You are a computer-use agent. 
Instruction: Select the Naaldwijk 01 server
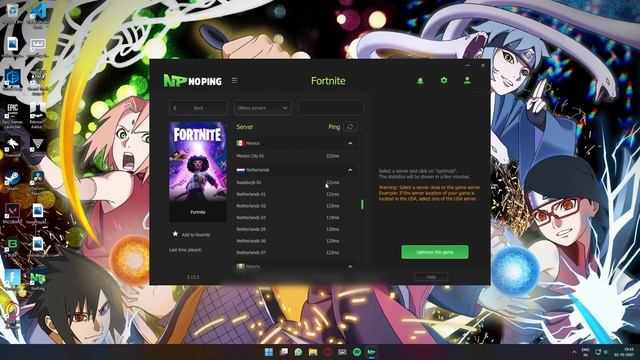[296, 182]
